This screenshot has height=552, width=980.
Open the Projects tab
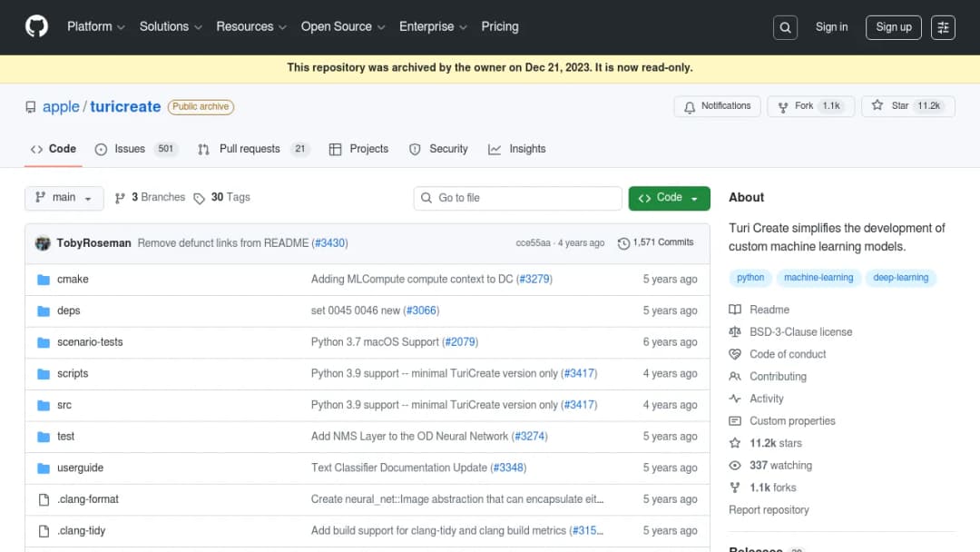point(358,150)
